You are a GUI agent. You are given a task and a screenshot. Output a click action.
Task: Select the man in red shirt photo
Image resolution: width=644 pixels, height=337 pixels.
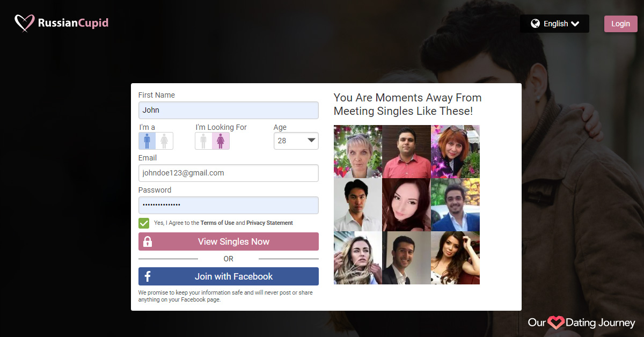(x=406, y=151)
